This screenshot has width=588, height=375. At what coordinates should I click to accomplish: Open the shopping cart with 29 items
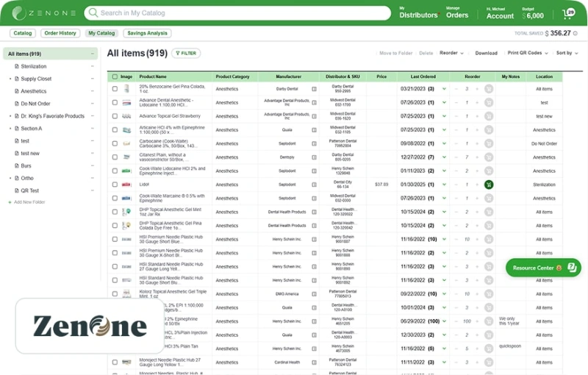pyautogui.click(x=568, y=14)
